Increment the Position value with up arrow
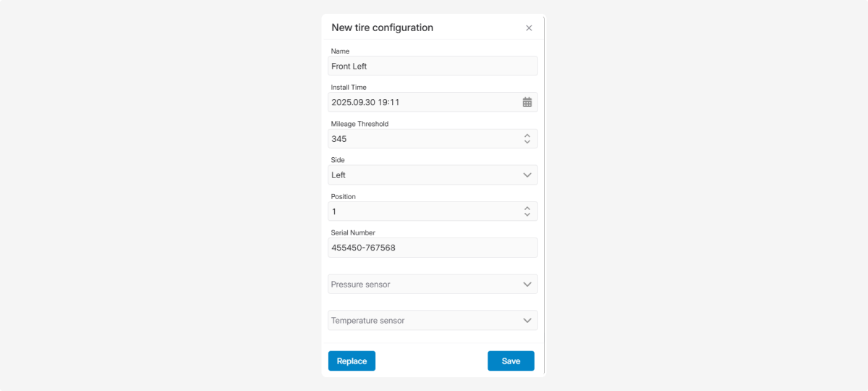This screenshot has width=868, height=391. click(x=527, y=208)
